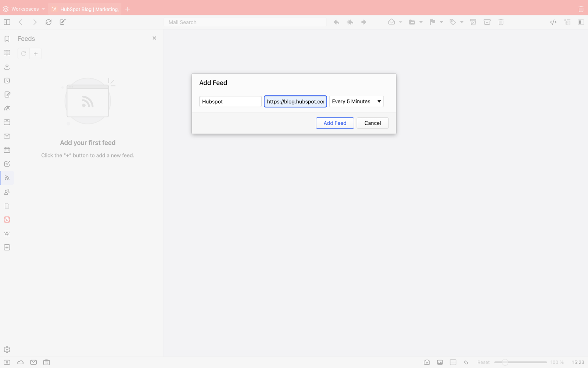Open the Wikipedia web panel
Image resolution: width=588 pixels, height=368 pixels.
tap(7, 234)
